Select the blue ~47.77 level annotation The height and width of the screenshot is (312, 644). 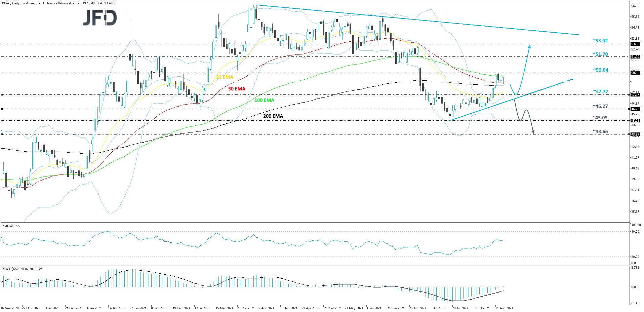pos(600,91)
